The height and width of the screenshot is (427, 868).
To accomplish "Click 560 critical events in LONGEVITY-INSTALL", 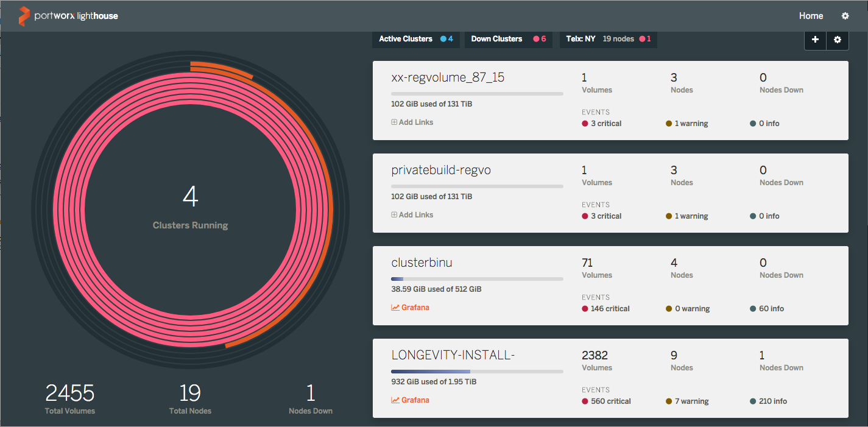I will (610, 401).
